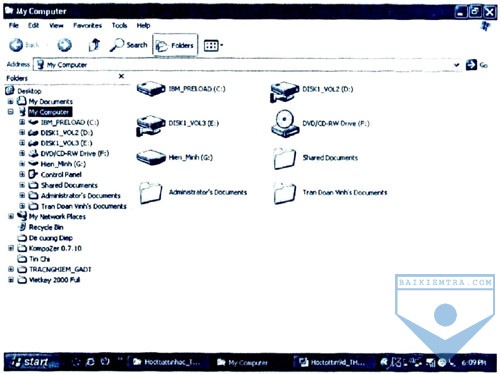The image size is (500, 374).
Task: Select My Computer in folder tree
Action: [49, 112]
